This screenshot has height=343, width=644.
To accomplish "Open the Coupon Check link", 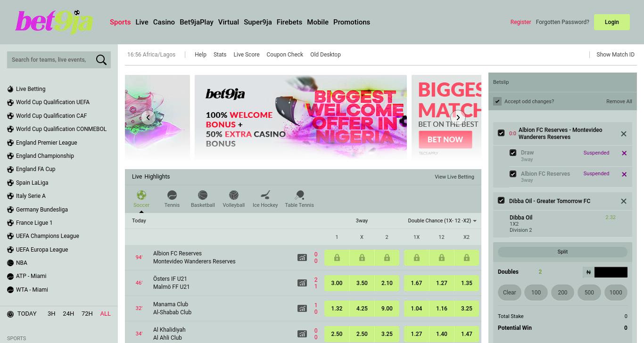I will point(285,55).
